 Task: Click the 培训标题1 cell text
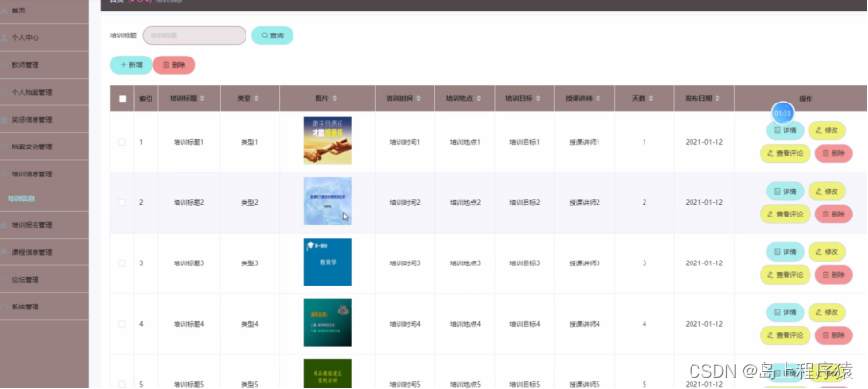189,142
